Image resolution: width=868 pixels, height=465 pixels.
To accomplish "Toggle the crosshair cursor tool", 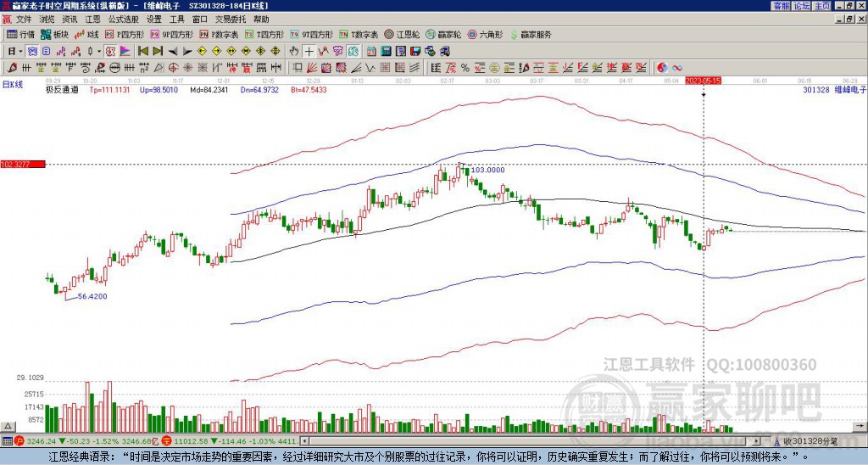I will 309,52.
